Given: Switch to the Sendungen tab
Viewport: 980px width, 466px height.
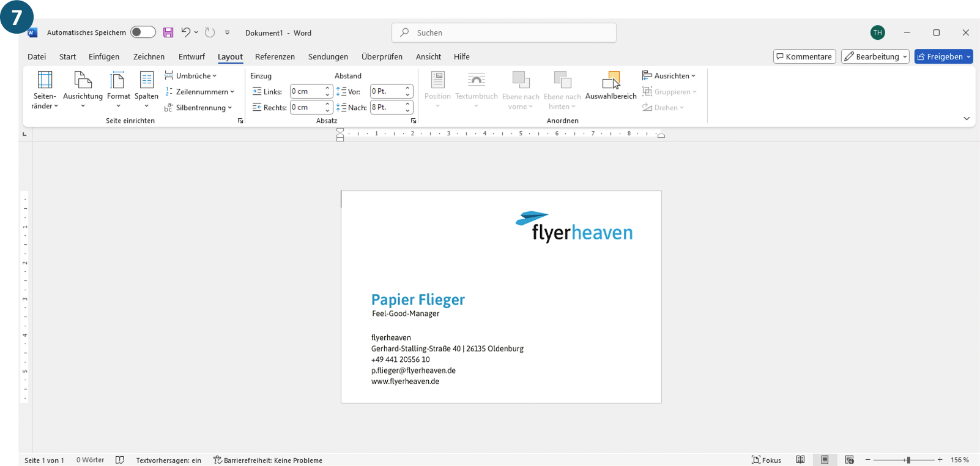Looking at the screenshot, I should (328, 57).
